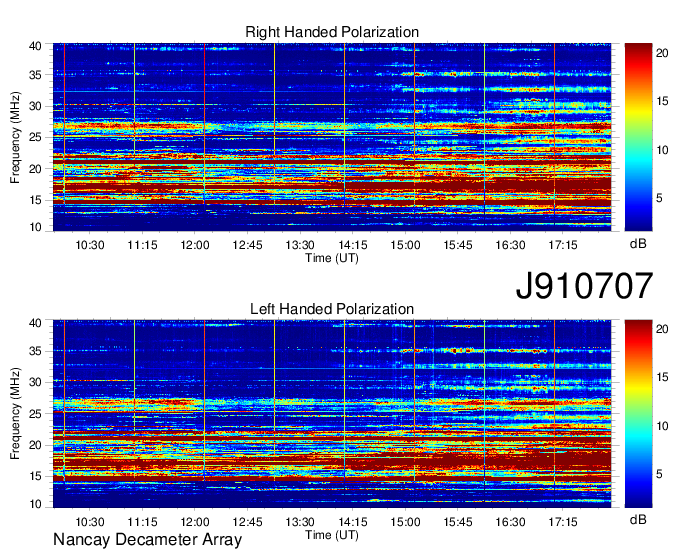Click the 16:30 tick label on bottom plot
This screenshot has width=680, height=552.
tap(510, 522)
